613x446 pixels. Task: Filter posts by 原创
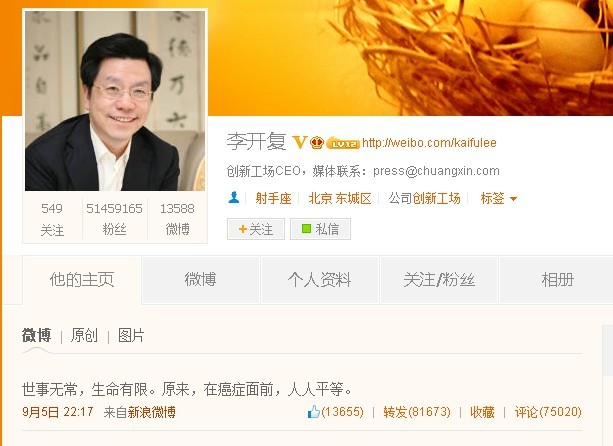point(84,335)
